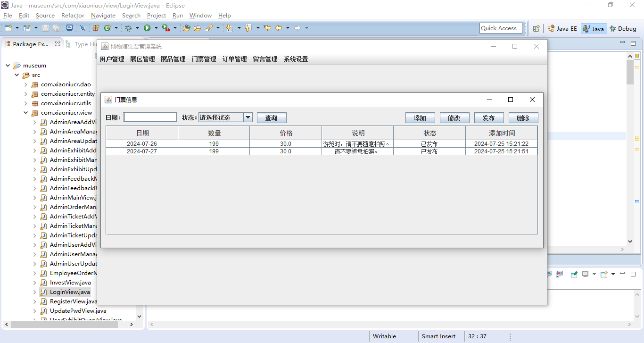This screenshot has height=343, width=644.
Task: Click the editor vertical scrollbar thumb
Action: 630,72
